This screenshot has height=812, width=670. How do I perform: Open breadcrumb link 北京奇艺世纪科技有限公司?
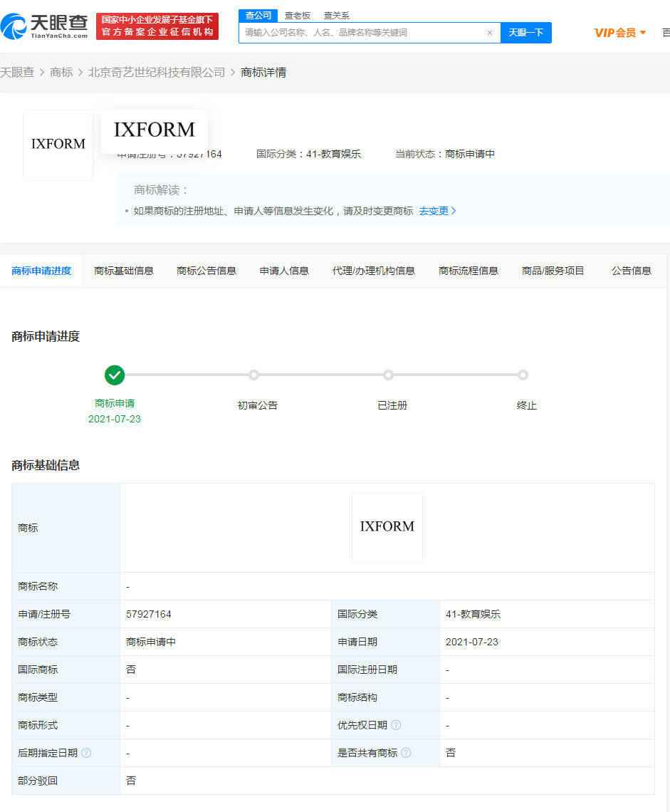[x=155, y=72]
